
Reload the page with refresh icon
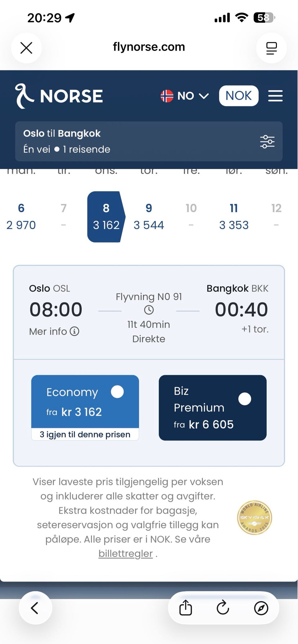(x=223, y=608)
